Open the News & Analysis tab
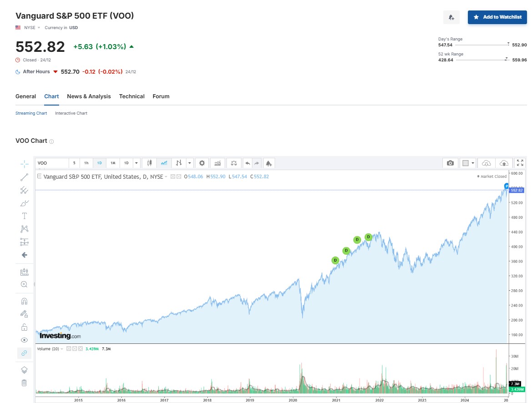This screenshot has height=403, width=532. (89, 96)
